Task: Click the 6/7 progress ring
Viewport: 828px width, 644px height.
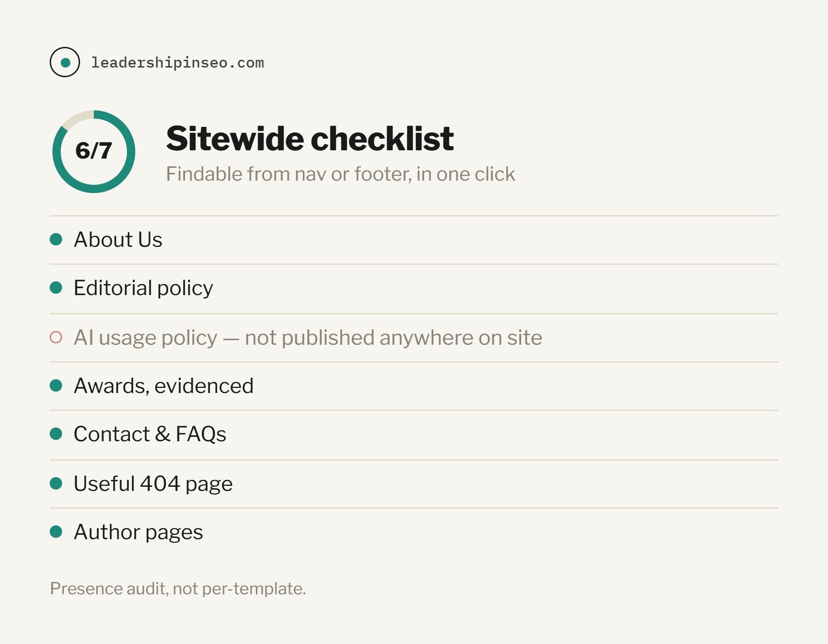Action: coord(94,152)
